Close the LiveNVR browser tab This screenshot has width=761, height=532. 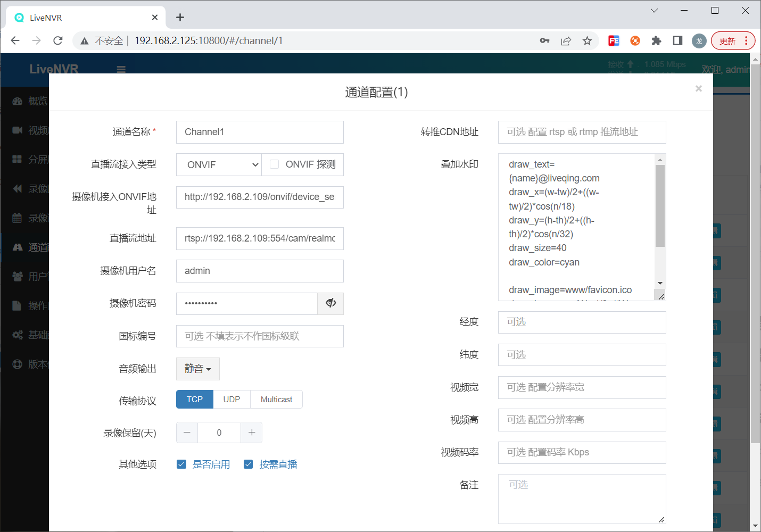155,18
